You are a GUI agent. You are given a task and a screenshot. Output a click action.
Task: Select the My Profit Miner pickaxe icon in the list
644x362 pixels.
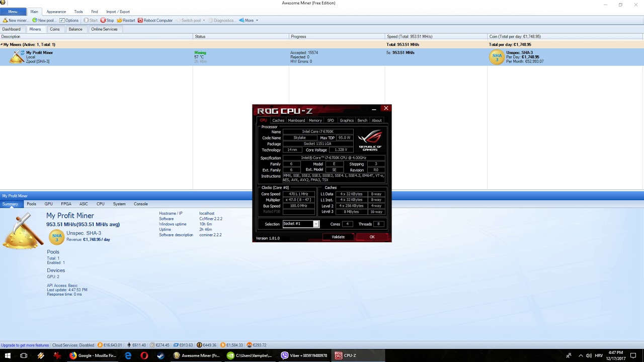(x=17, y=57)
